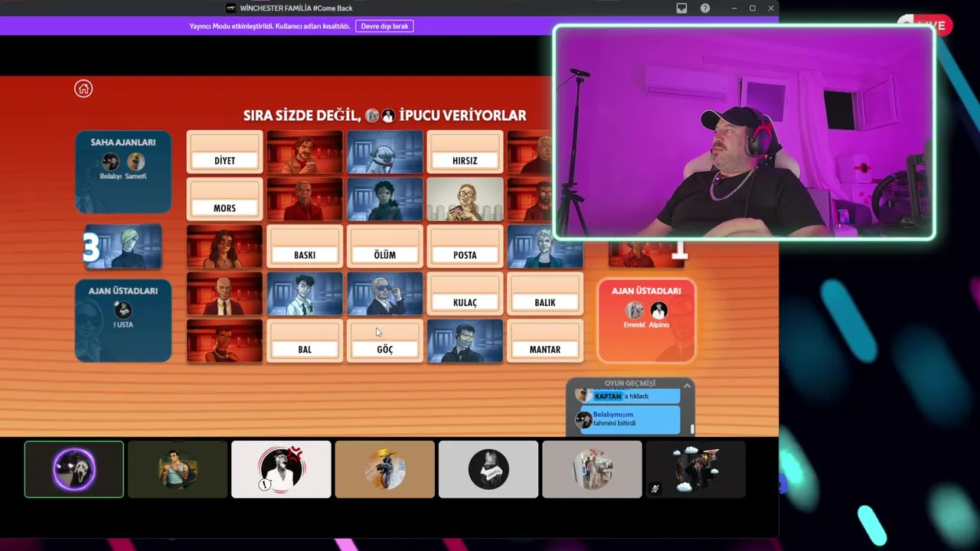Click the blue team score card showing 3
The height and width of the screenshot is (551, 980).
click(x=122, y=246)
